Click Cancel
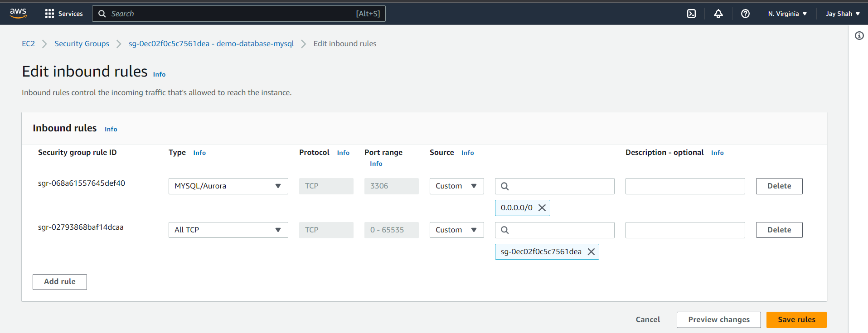The width and height of the screenshot is (868, 333). (648, 319)
